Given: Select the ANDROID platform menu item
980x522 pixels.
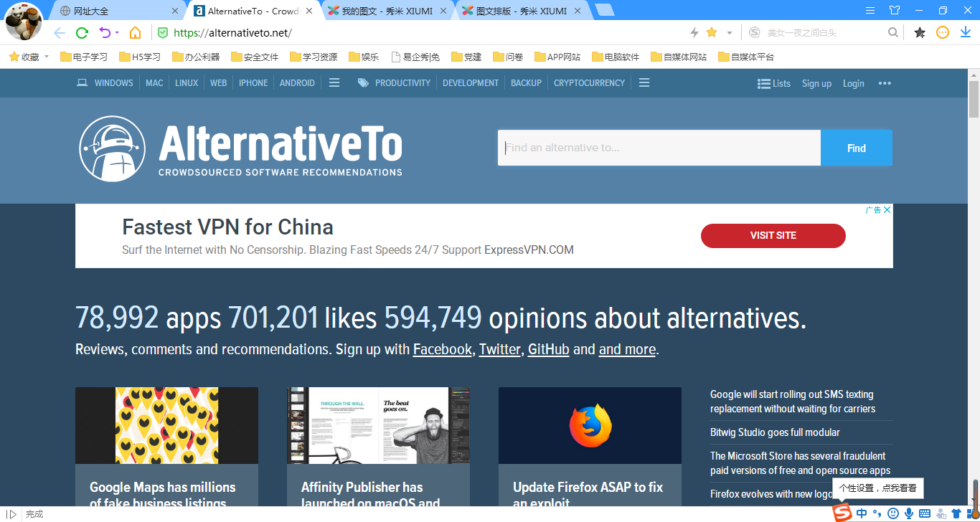Looking at the screenshot, I should (x=297, y=83).
